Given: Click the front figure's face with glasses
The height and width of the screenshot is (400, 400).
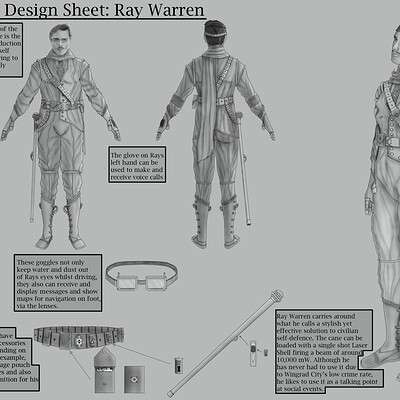Looking at the screenshot, I should [61, 40].
